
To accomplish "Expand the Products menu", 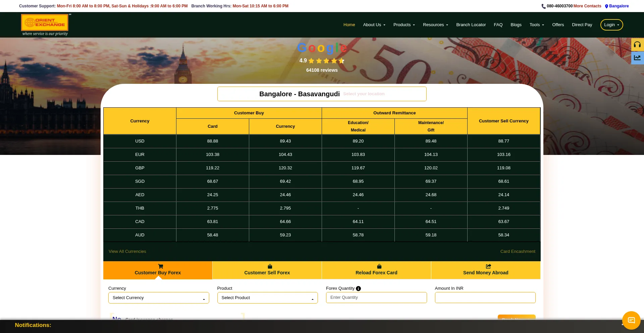I will [404, 25].
